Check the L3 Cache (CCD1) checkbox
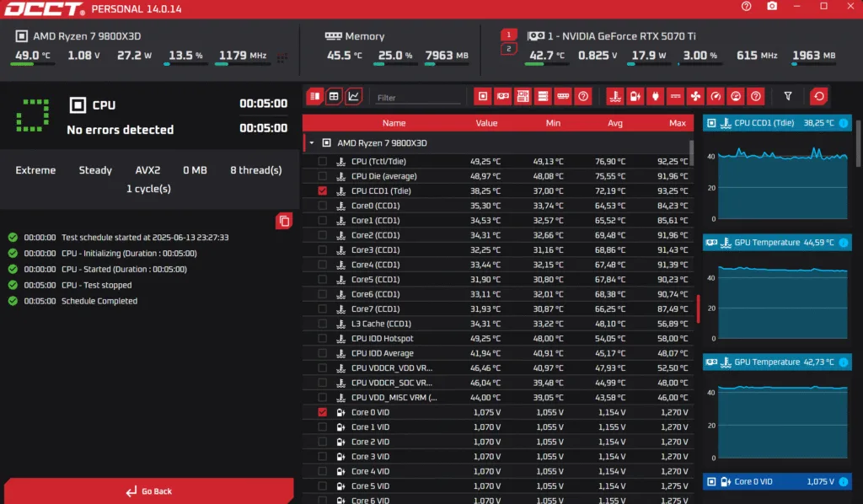The width and height of the screenshot is (863, 504). (x=323, y=324)
